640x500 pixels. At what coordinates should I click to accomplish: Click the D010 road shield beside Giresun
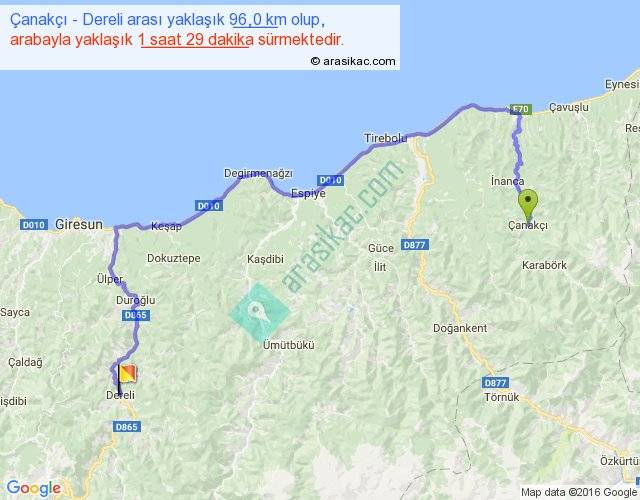[35, 225]
